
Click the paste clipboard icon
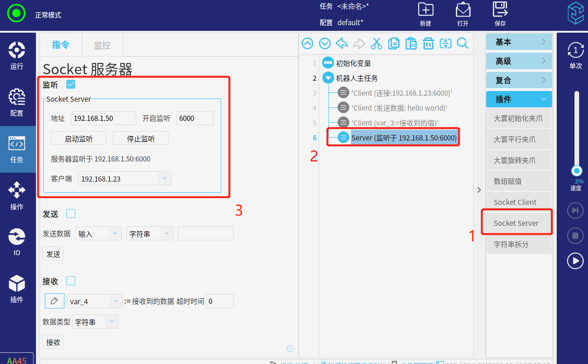(411, 43)
